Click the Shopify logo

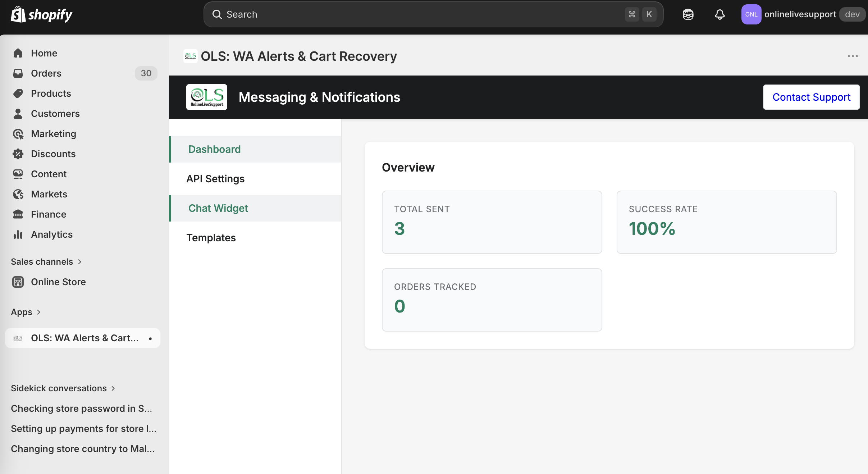tap(41, 14)
